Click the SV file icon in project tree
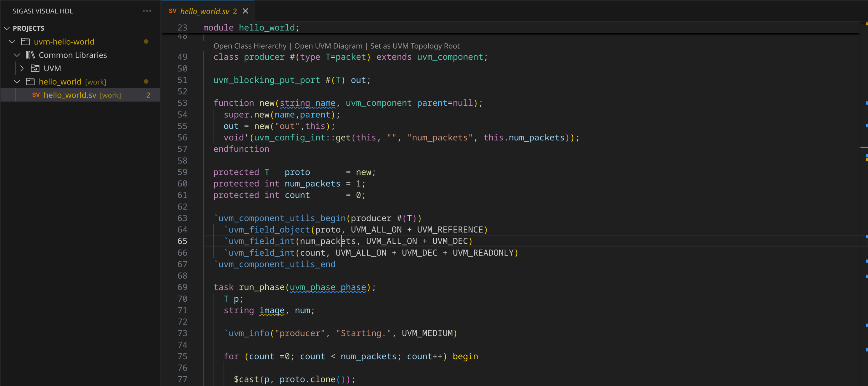This screenshot has height=386, width=868. (x=36, y=95)
